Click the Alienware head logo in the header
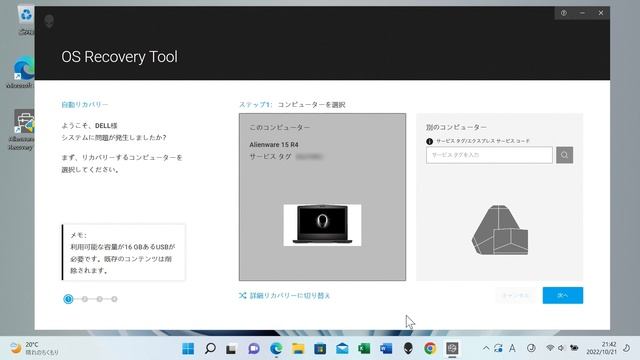 click(x=49, y=21)
